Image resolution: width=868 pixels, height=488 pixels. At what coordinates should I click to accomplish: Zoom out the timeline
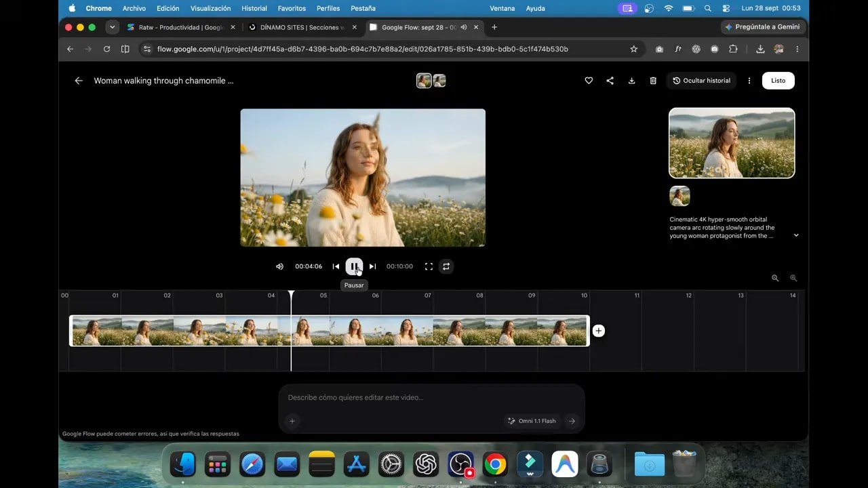(775, 278)
